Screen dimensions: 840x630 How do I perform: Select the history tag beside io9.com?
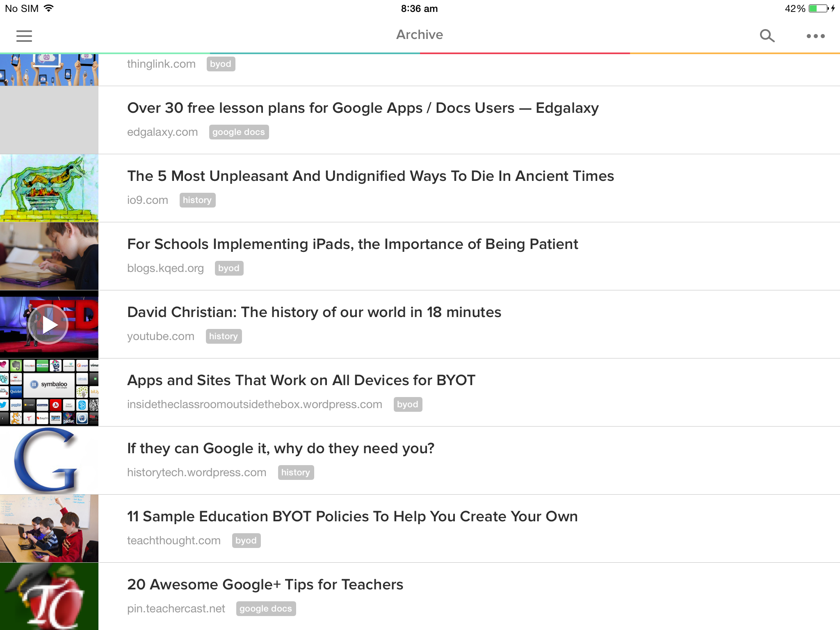click(x=197, y=200)
